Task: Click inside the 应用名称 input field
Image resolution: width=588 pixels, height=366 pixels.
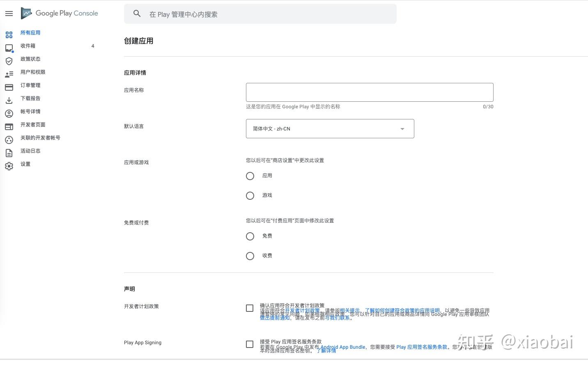Action: (369, 92)
